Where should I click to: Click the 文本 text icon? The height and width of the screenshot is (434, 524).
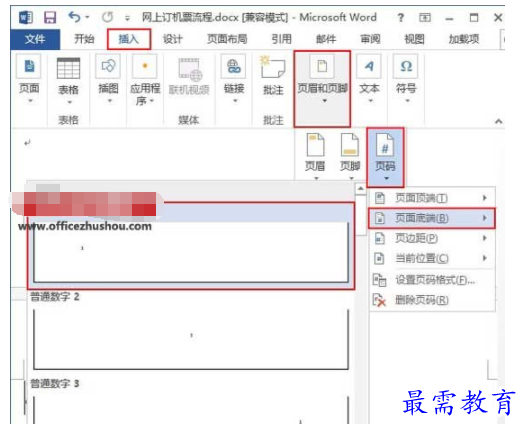pyautogui.click(x=369, y=66)
